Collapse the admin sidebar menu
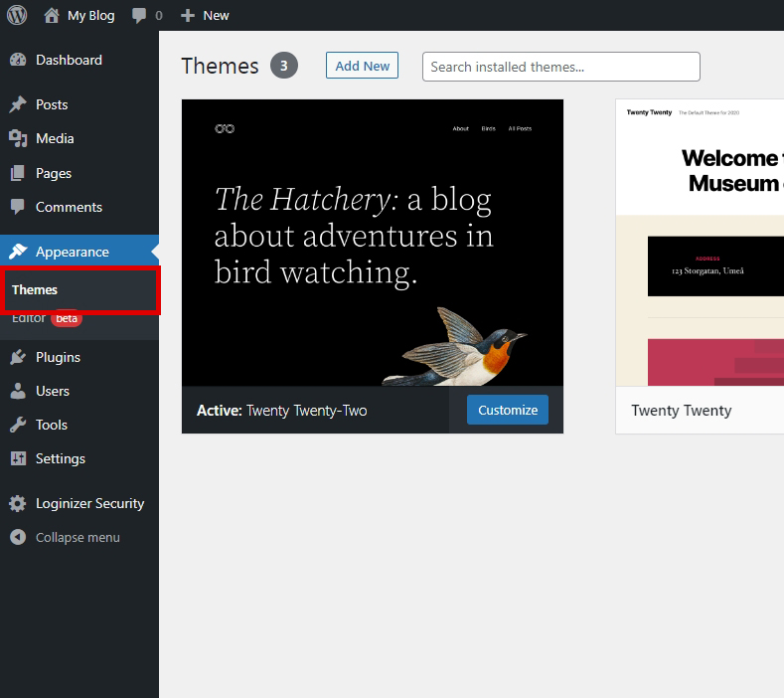The height and width of the screenshot is (698, 784). [x=78, y=537]
